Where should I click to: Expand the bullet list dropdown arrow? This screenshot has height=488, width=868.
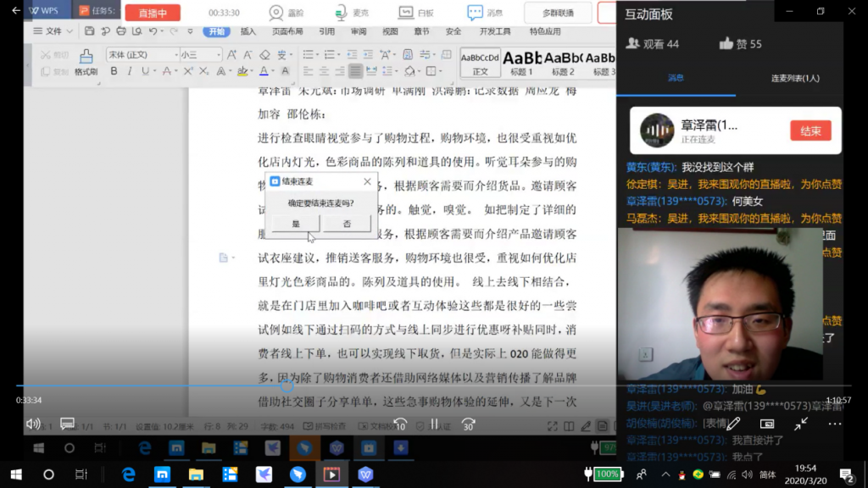click(x=317, y=55)
